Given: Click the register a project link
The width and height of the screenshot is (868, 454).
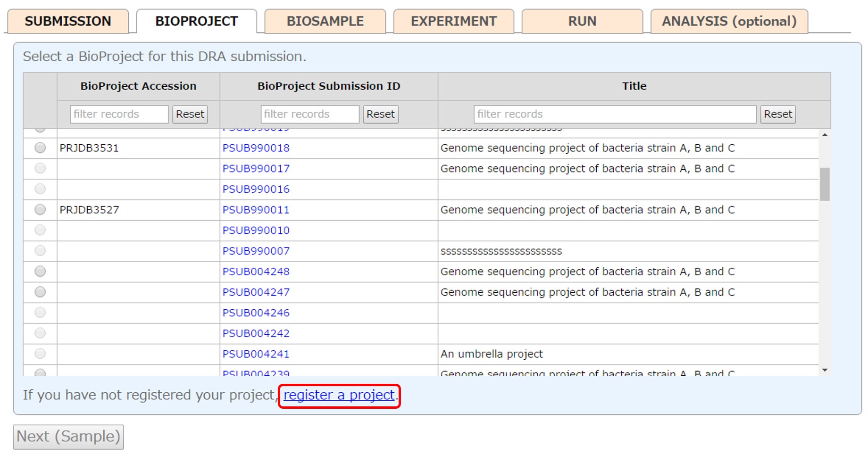Looking at the screenshot, I should 339,395.
